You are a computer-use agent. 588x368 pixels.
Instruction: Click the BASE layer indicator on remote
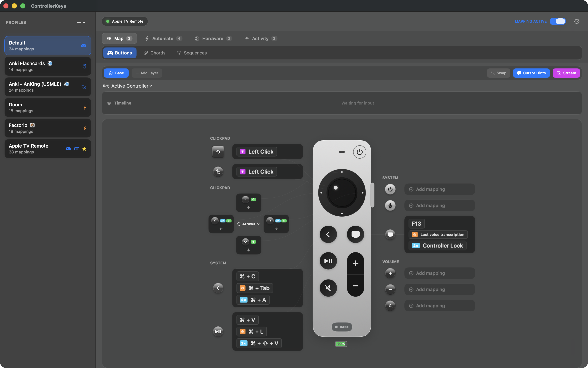(x=342, y=327)
